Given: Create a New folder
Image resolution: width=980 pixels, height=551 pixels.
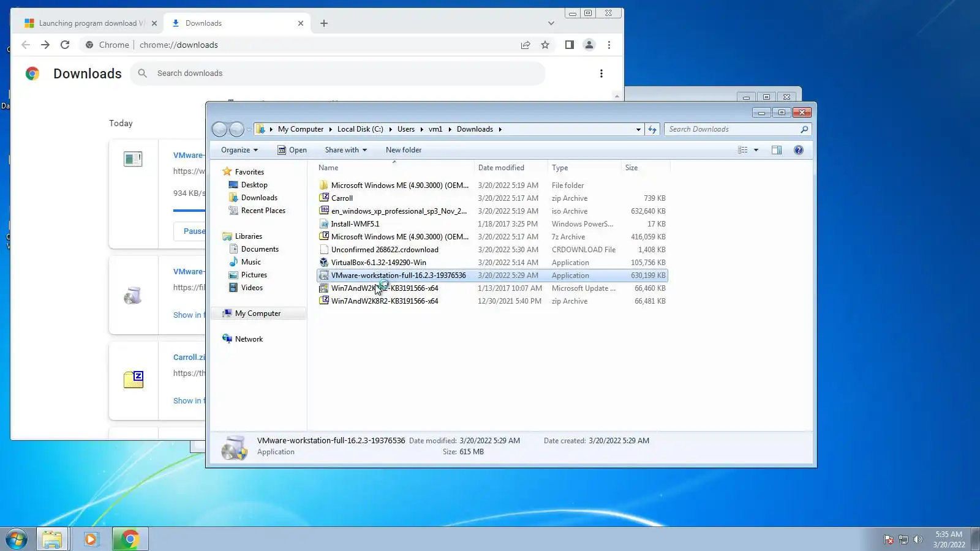Looking at the screenshot, I should coord(404,150).
